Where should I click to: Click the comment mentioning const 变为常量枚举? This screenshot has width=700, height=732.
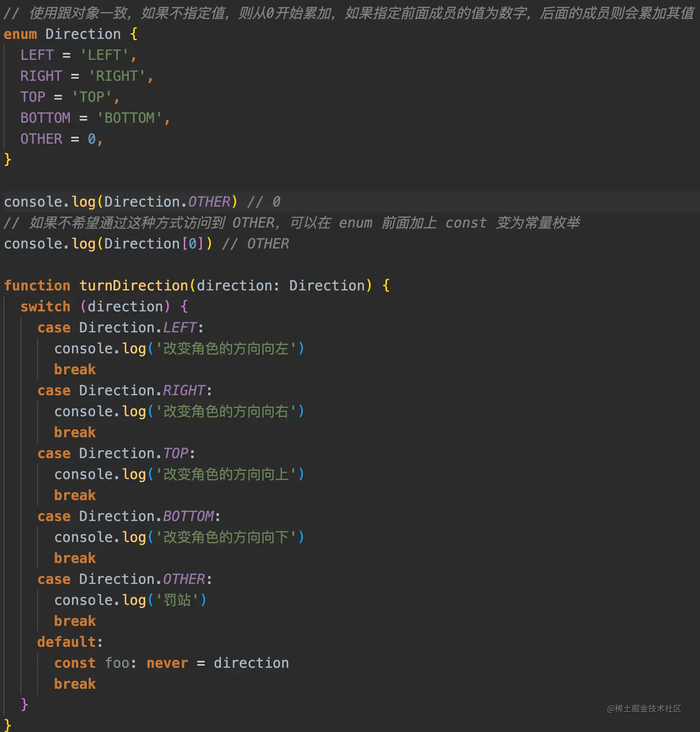pyautogui.click(x=292, y=223)
